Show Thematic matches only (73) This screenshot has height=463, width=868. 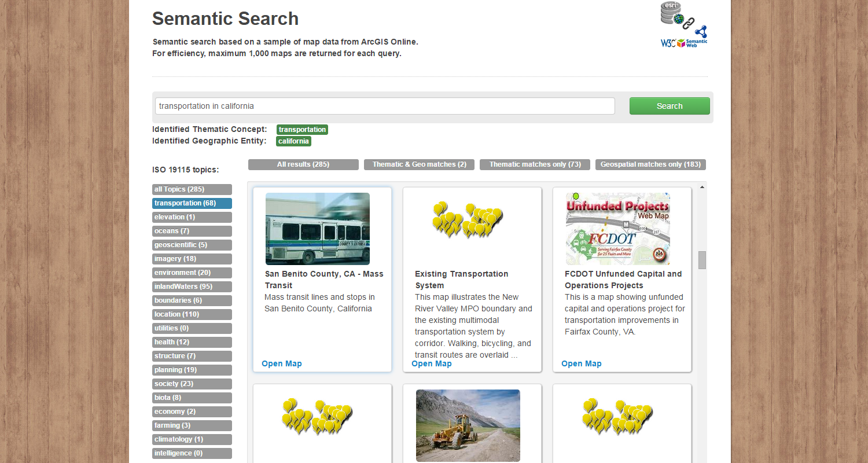[x=535, y=164]
